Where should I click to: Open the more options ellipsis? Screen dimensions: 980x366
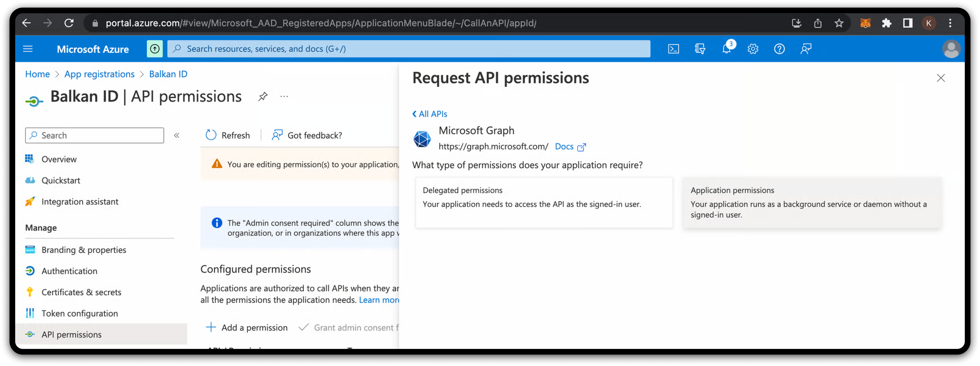click(x=284, y=97)
